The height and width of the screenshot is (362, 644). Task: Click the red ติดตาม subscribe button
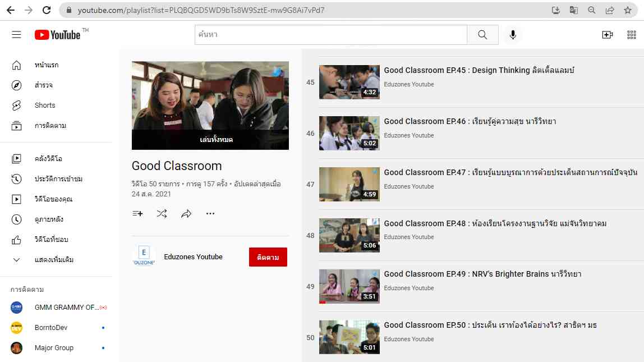pyautogui.click(x=268, y=257)
